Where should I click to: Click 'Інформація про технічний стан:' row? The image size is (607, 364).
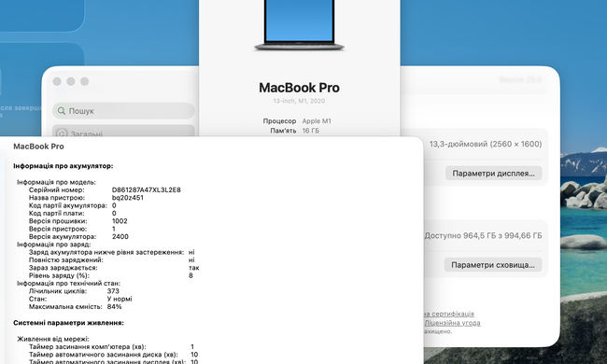(68, 284)
